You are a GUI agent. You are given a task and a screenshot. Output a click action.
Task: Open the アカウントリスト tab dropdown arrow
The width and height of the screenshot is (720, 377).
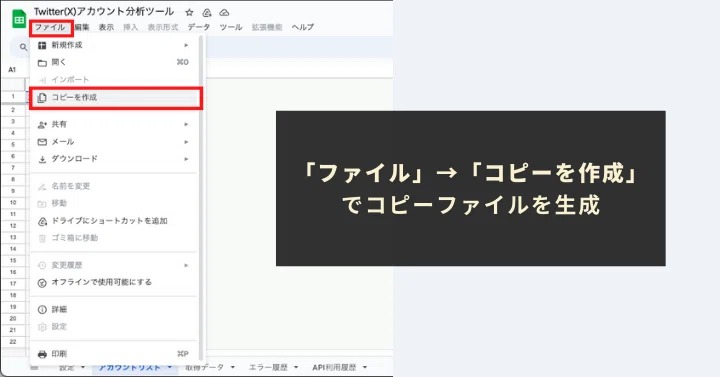169,367
